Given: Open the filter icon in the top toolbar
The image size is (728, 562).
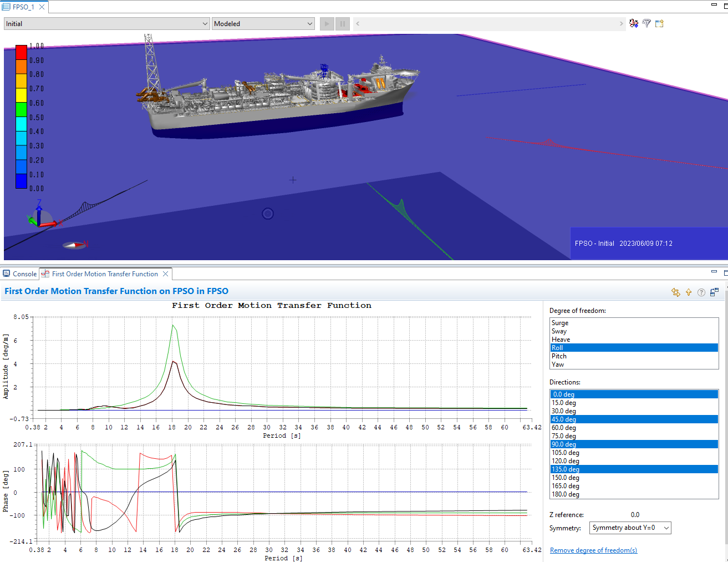Looking at the screenshot, I should click(646, 23).
